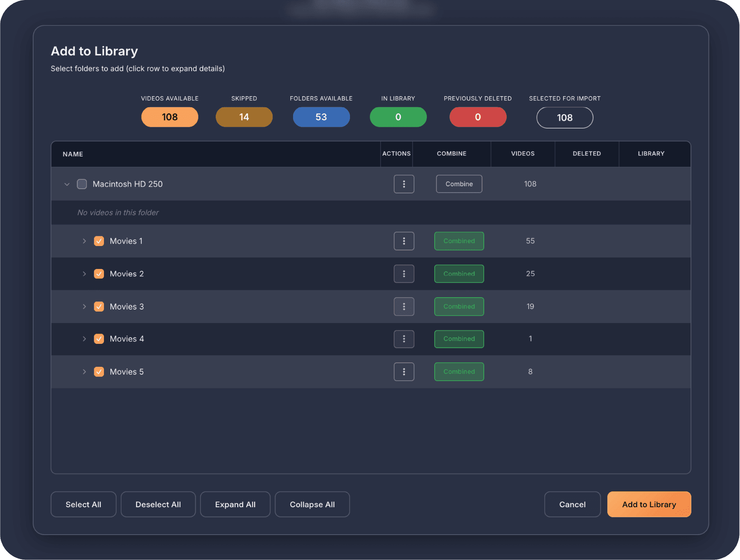
Task: Click the VIDEOS column header
Action: click(523, 154)
